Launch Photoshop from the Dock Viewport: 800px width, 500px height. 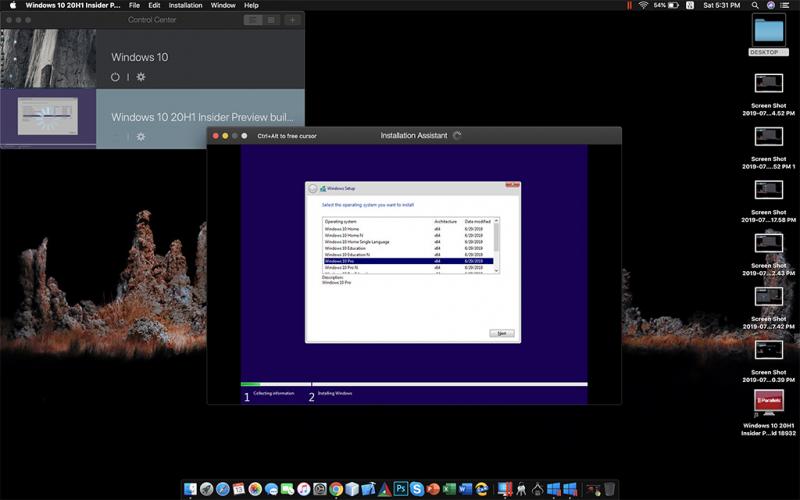[x=401, y=489]
